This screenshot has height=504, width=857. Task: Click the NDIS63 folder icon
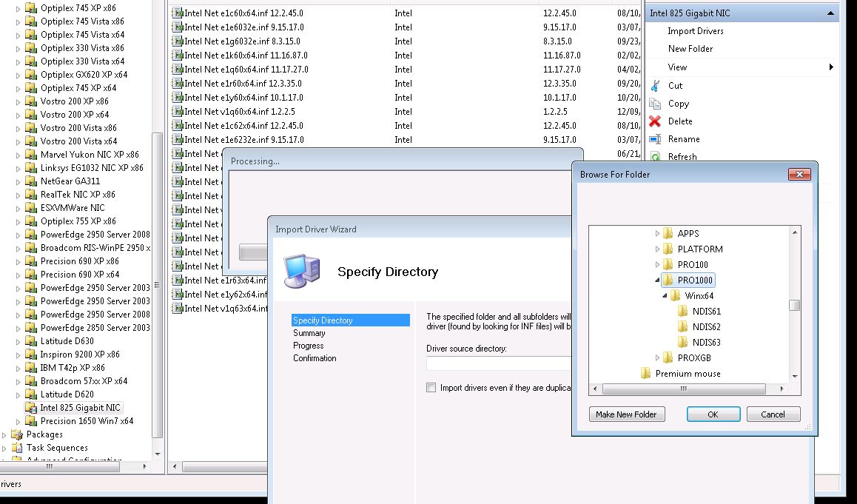[682, 342]
